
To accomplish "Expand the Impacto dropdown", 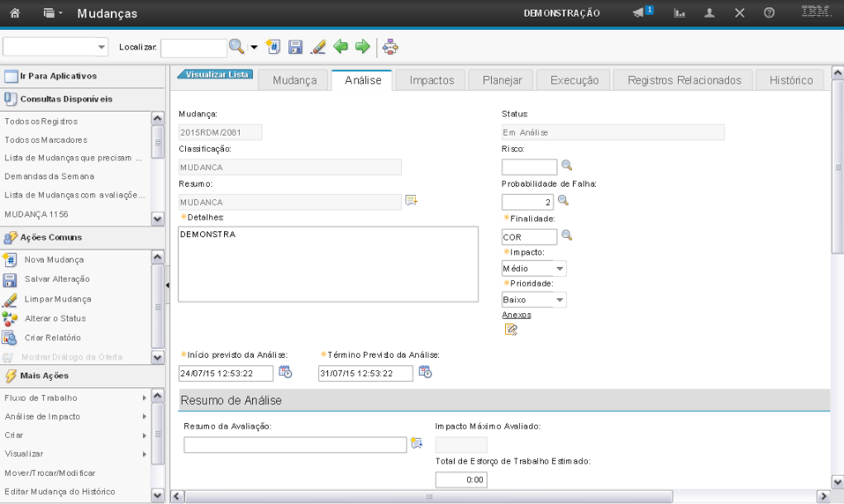I will pos(560,269).
